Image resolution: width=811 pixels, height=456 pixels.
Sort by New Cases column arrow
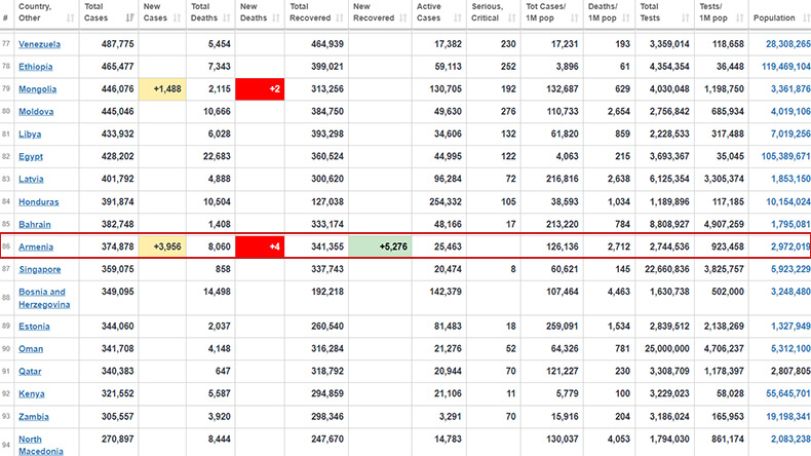click(x=177, y=18)
